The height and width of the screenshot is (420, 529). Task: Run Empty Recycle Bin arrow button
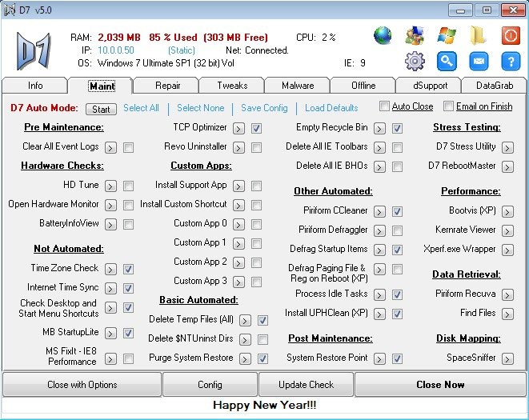pyautogui.click(x=379, y=128)
